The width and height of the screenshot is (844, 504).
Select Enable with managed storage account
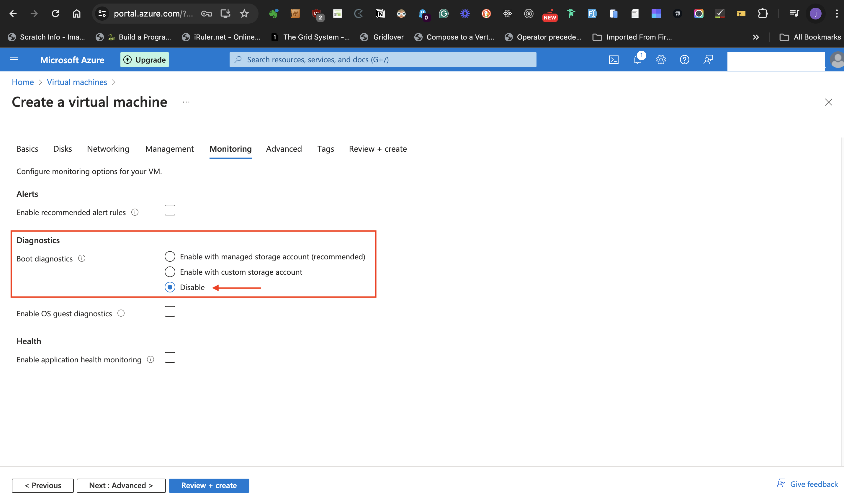click(x=170, y=256)
